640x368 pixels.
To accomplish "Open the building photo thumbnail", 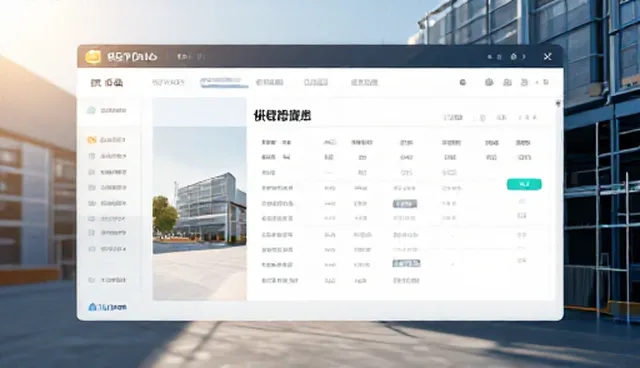I will pyautogui.click(x=200, y=213).
